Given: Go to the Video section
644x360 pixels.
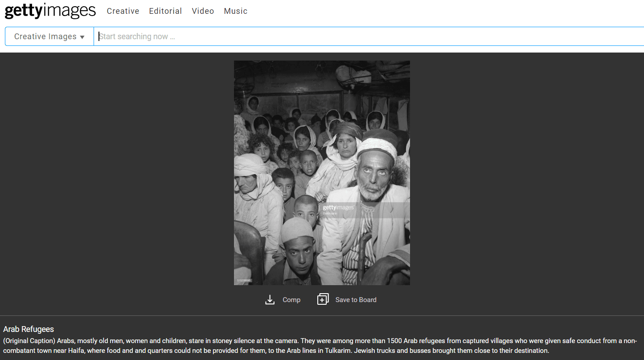Looking at the screenshot, I should [x=203, y=11].
